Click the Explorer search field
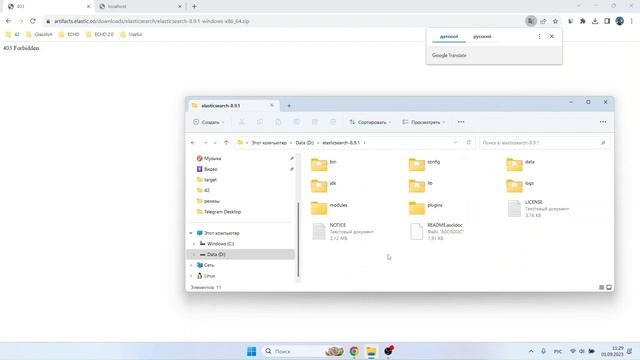The image size is (640, 360). pyautogui.click(x=544, y=143)
